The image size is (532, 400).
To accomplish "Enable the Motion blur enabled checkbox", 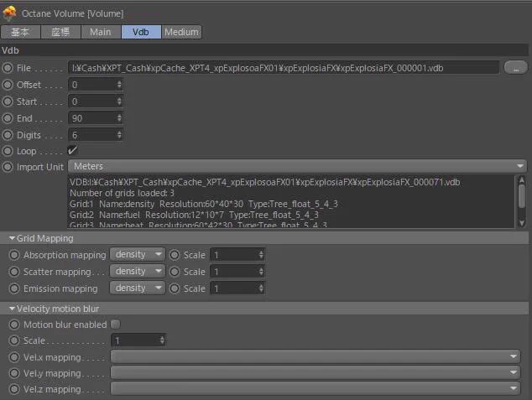I will [115, 325].
